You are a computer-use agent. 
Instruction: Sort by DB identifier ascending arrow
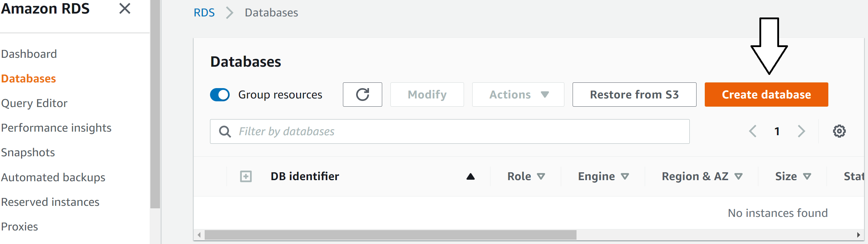click(470, 177)
